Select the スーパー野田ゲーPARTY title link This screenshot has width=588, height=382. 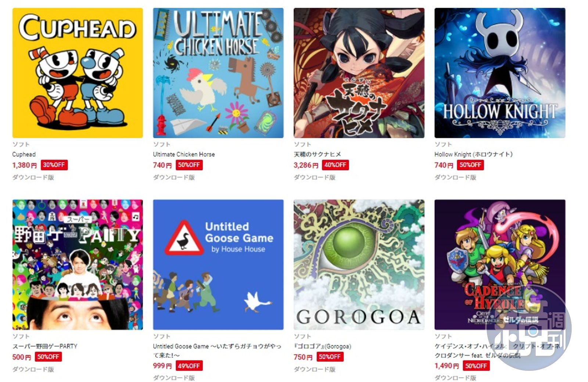pyautogui.click(x=45, y=346)
